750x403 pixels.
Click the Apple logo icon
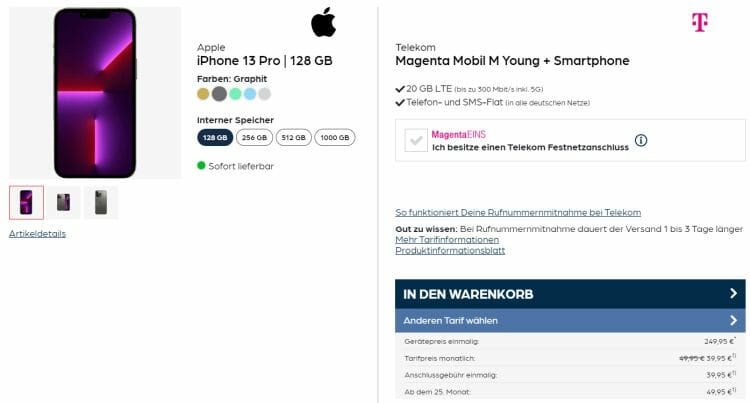tap(323, 21)
